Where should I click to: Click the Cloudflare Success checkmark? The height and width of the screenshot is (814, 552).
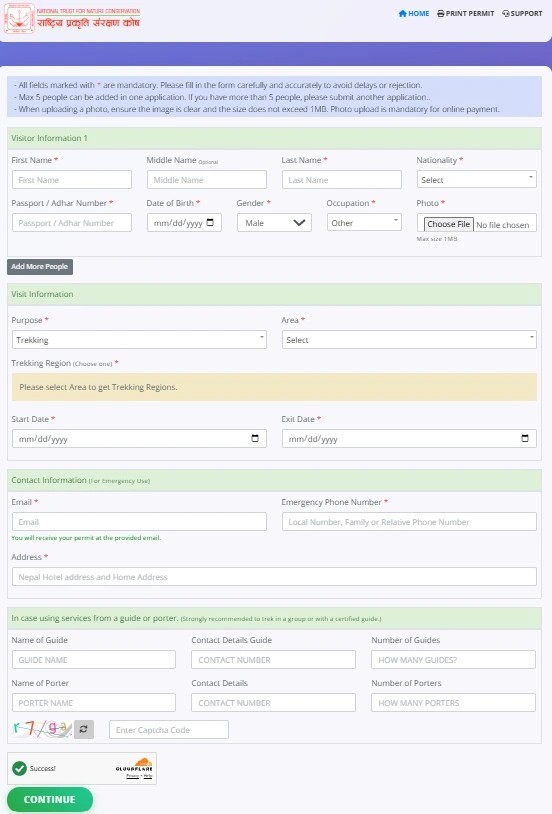pyautogui.click(x=19, y=768)
